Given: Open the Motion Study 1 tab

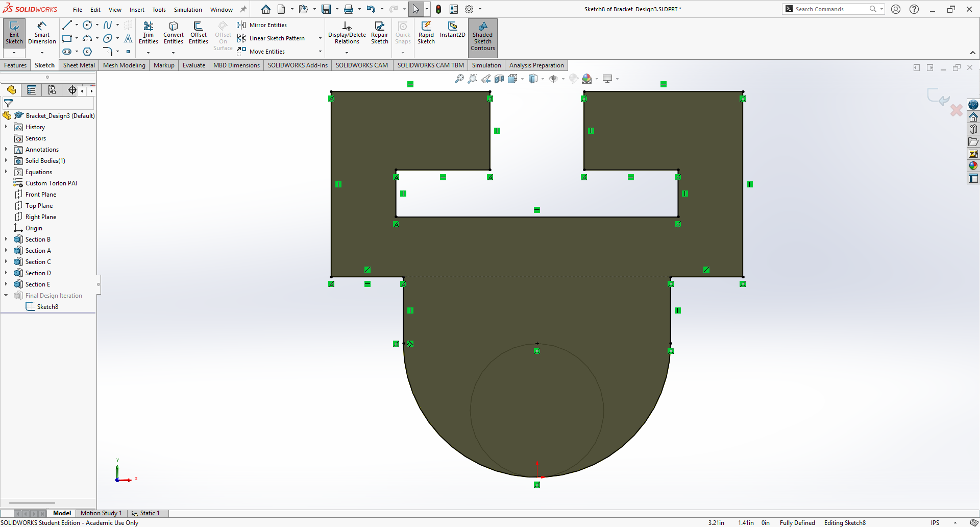Looking at the screenshot, I should [101, 513].
